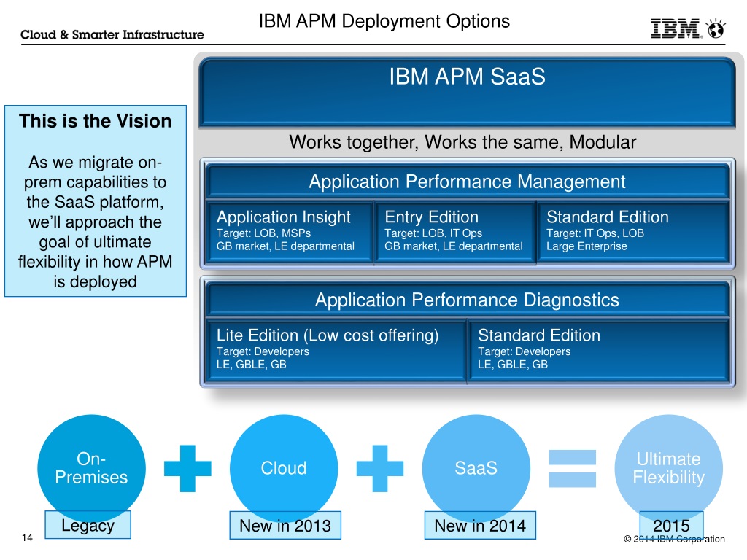Click the Target: IT Ops, LOB line
Image resolution: width=747 pixels, height=560 pixels.
tap(595, 233)
